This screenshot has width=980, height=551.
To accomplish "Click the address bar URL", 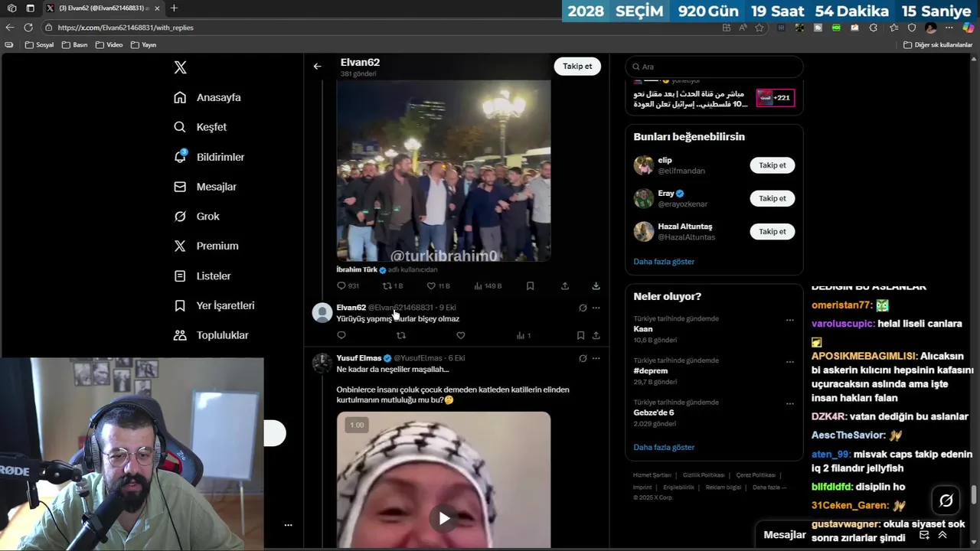I will 126,28.
